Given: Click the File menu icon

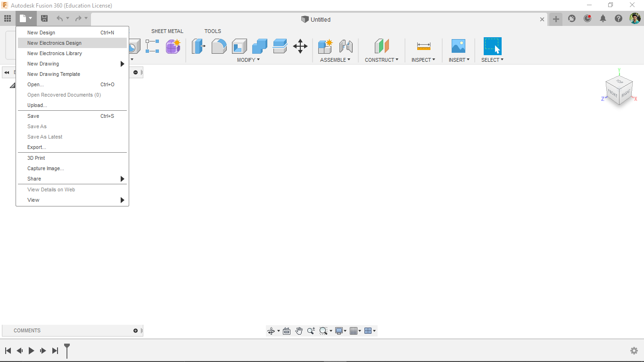Looking at the screenshot, I should [x=25, y=19].
